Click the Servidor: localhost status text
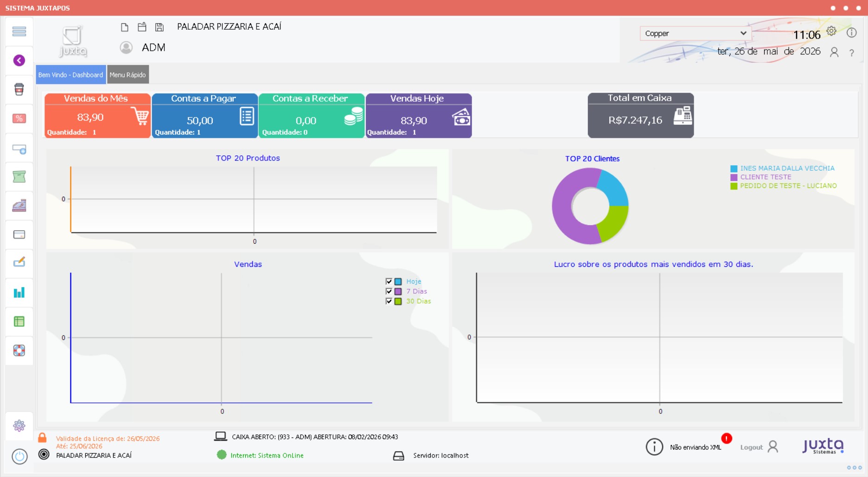The image size is (868, 477). click(441, 456)
